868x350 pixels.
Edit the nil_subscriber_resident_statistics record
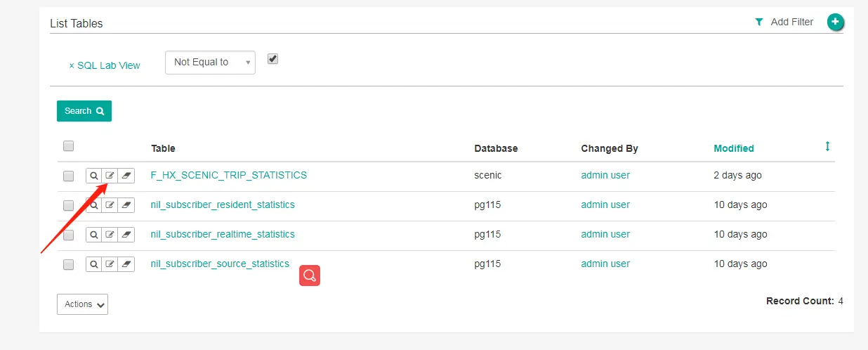point(110,205)
